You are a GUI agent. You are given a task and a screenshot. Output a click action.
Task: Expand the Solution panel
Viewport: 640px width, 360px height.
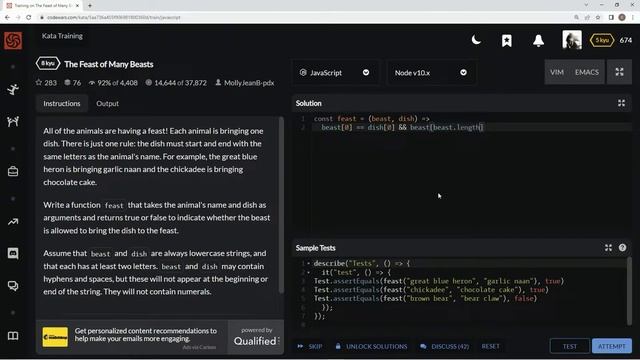coord(621,103)
